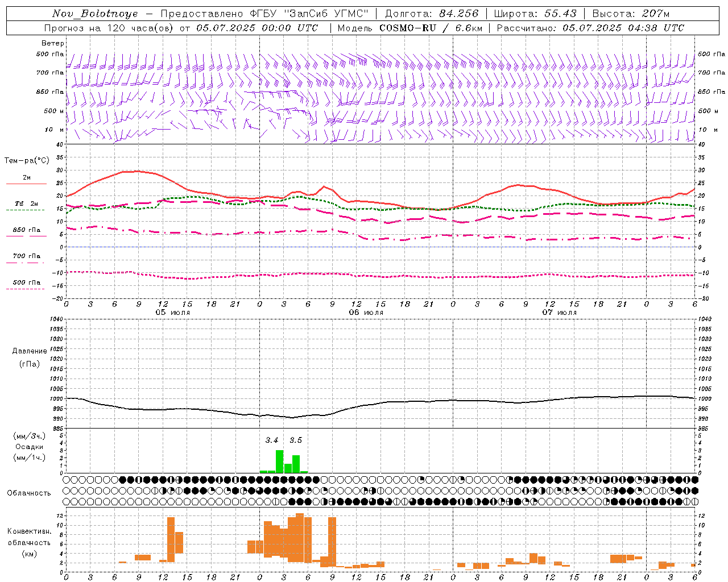Click '500 гПа' in the temperature legend

pos(27,282)
